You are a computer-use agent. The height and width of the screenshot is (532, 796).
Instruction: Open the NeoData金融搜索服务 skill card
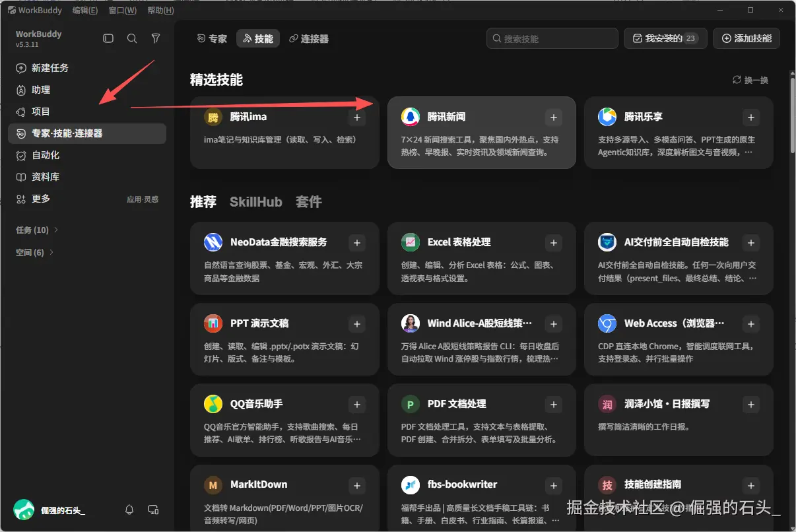pyautogui.click(x=284, y=258)
